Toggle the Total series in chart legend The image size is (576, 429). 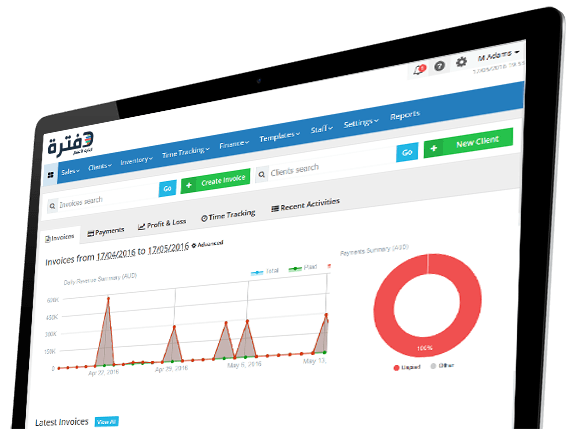[x=264, y=271]
